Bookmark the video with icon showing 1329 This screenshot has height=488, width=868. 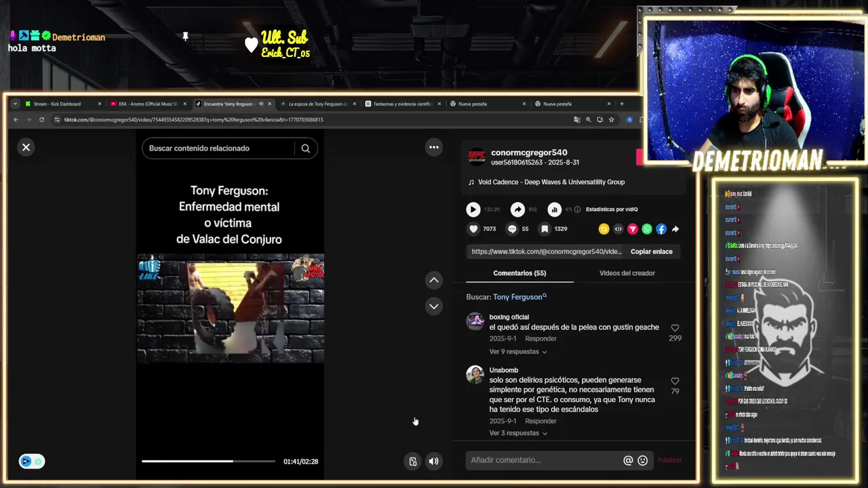click(545, 229)
